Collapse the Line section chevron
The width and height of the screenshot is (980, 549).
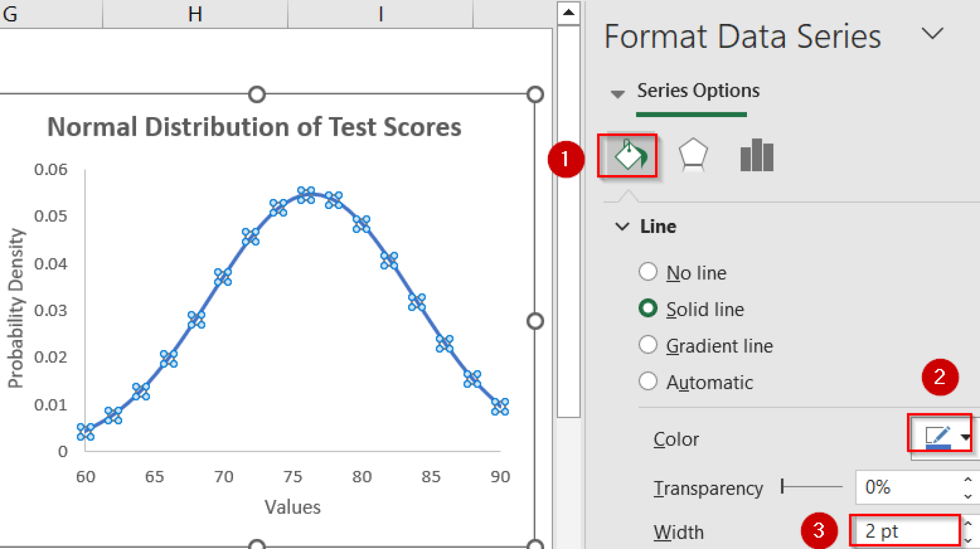click(622, 226)
